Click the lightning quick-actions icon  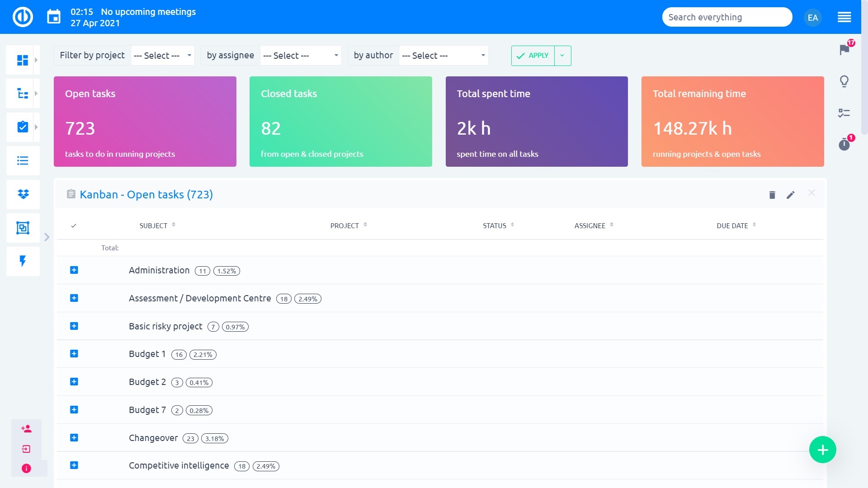[23, 261]
